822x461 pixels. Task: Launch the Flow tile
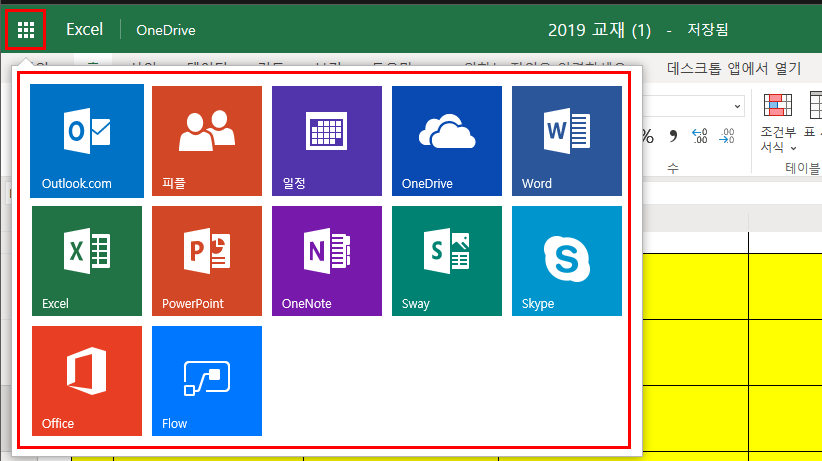[x=207, y=381]
